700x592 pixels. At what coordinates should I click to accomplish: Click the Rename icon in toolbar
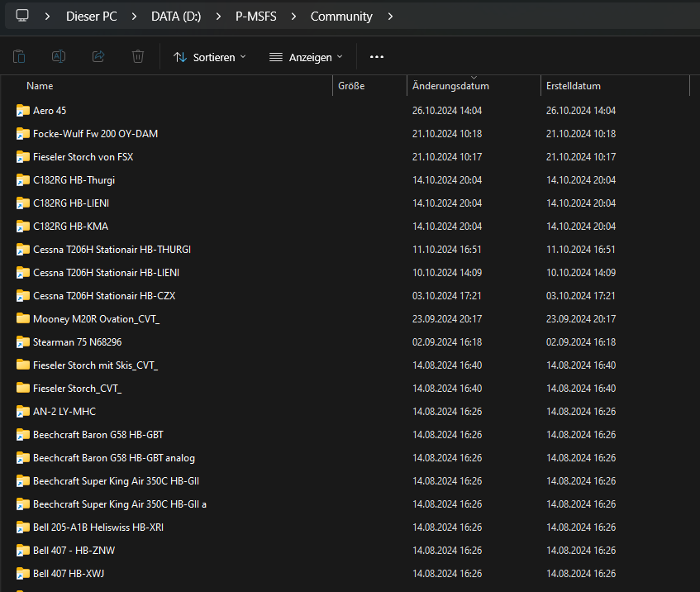[59, 57]
